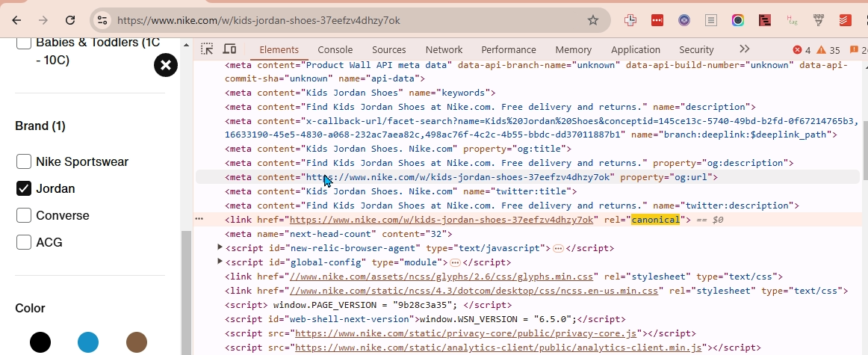The height and width of the screenshot is (355, 868).
Task: Show the DevTools error count badge
Action: coord(802,50)
